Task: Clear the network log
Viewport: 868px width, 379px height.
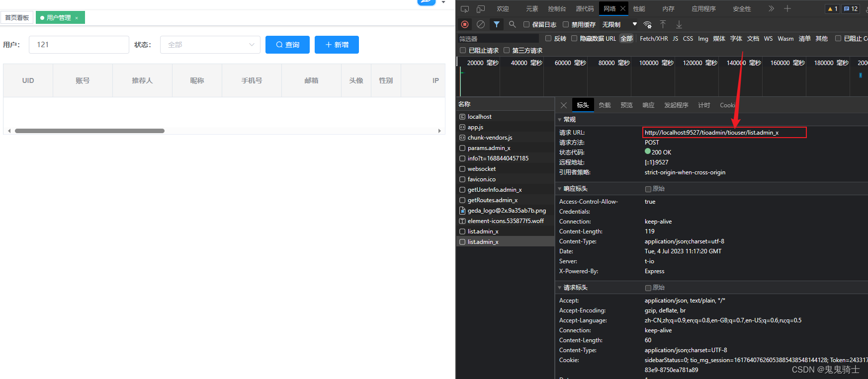Action: coord(481,24)
